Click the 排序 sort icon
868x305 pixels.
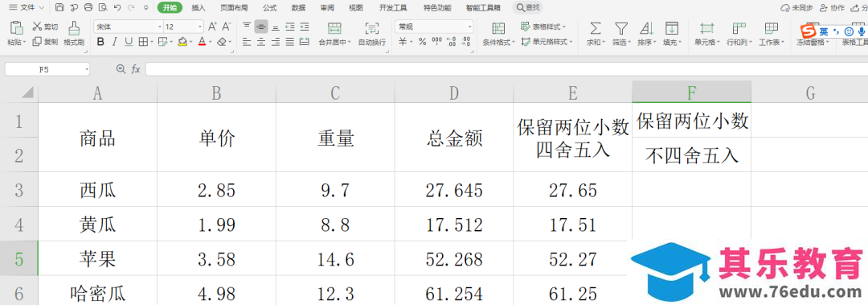click(646, 29)
